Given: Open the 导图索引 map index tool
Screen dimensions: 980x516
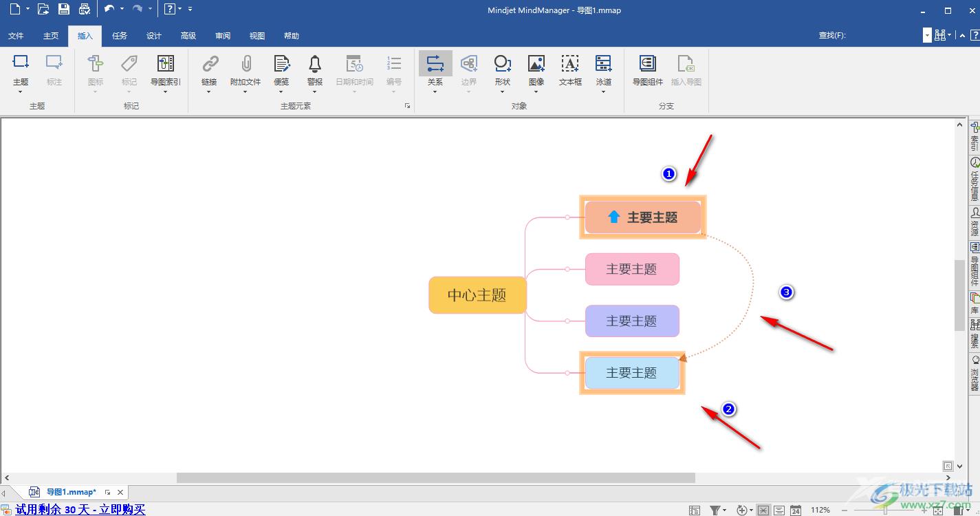Looking at the screenshot, I should [166, 69].
